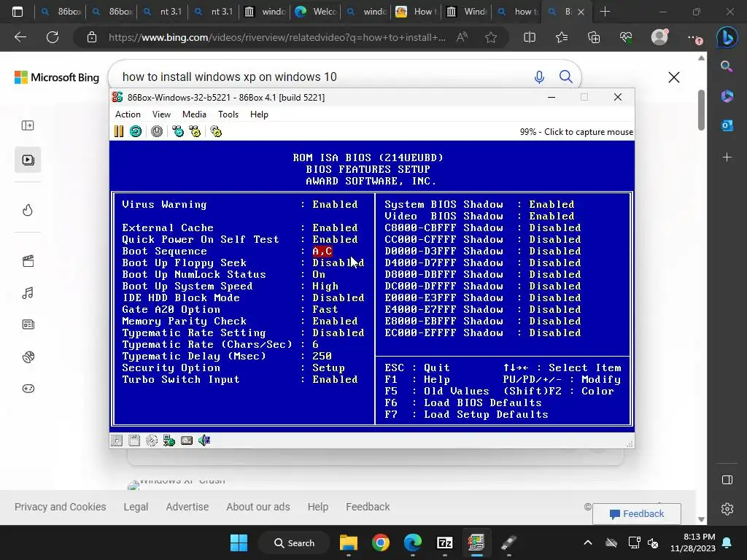Click Bing sidebar expand panel icon
This screenshot has width=747, height=560.
point(28,125)
